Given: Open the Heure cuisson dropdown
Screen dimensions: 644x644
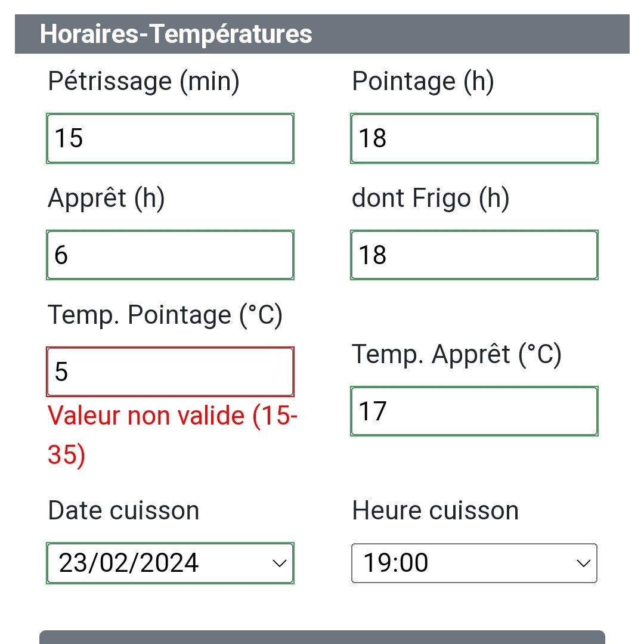Looking at the screenshot, I should (x=474, y=563).
